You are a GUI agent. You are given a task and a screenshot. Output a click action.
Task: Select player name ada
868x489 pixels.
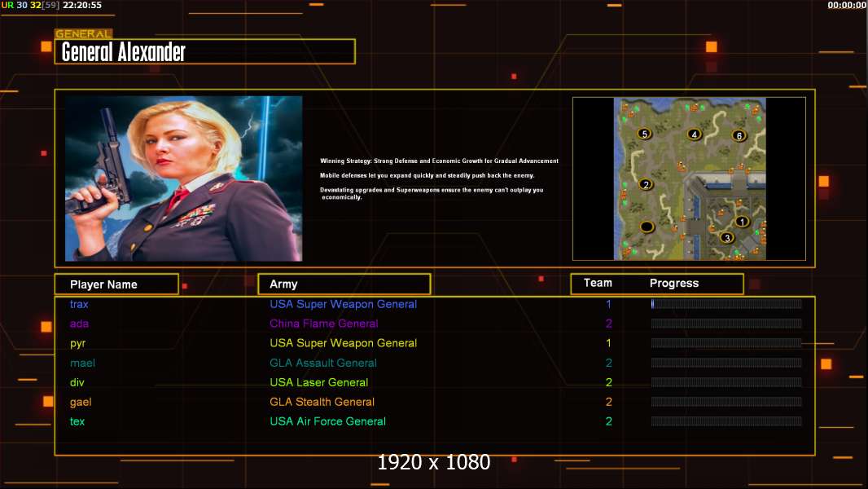tap(79, 324)
